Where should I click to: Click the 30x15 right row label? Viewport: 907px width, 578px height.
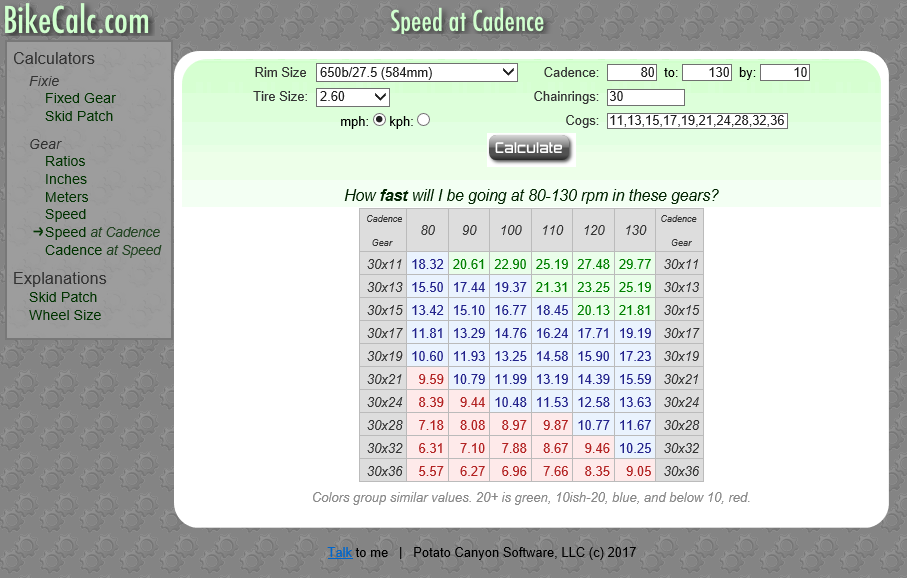pos(680,311)
